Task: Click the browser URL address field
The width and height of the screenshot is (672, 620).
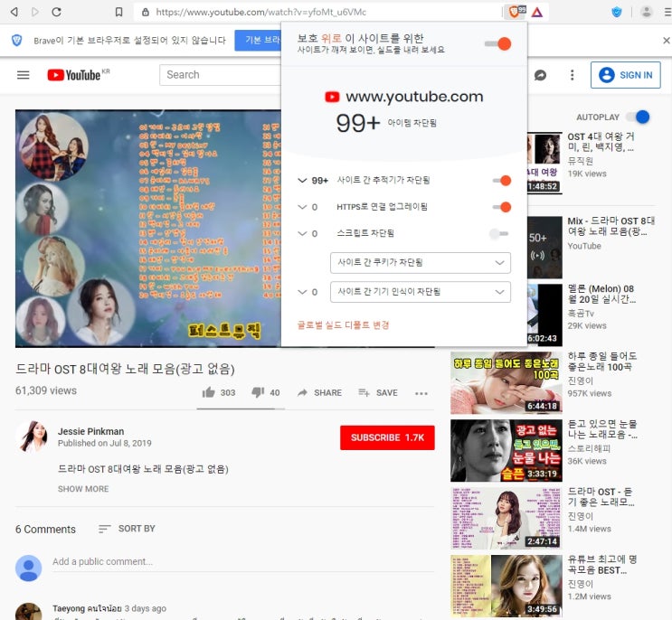Action: tap(317, 12)
